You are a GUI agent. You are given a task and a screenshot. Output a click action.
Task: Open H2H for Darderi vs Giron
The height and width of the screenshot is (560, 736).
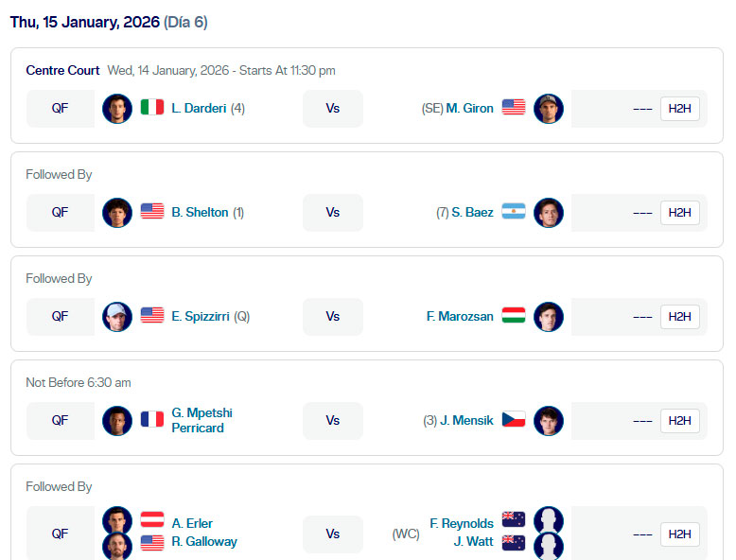click(x=679, y=108)
